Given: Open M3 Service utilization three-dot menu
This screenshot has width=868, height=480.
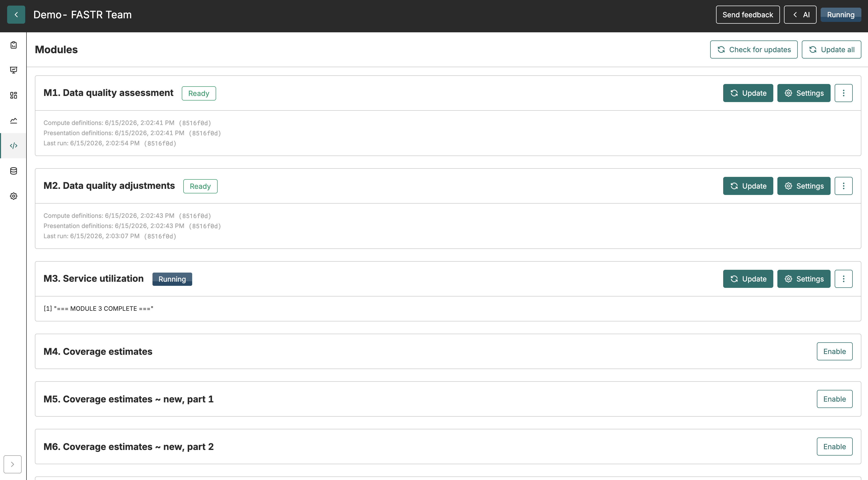Looking at the screenshot, I should pos(843,279).
